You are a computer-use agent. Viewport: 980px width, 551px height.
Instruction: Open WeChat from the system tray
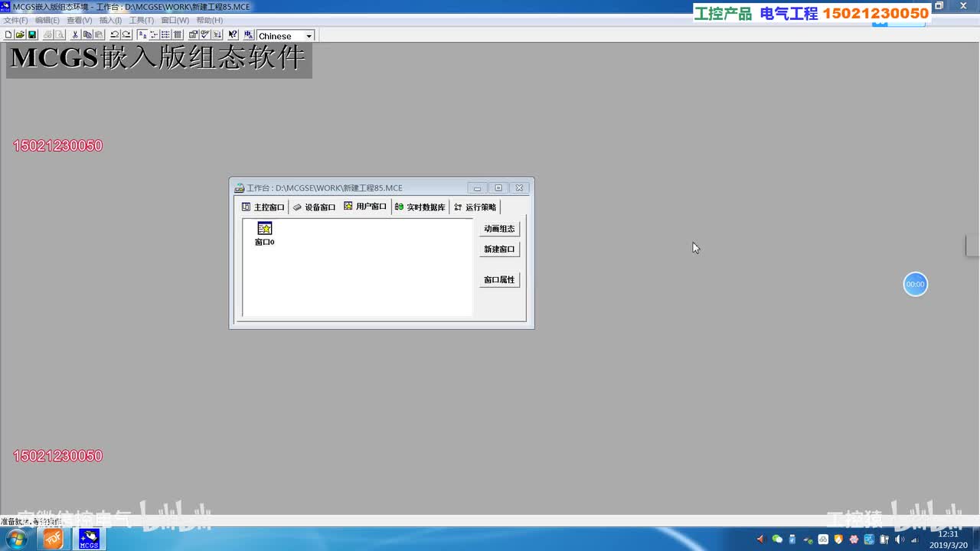(777, 540)
